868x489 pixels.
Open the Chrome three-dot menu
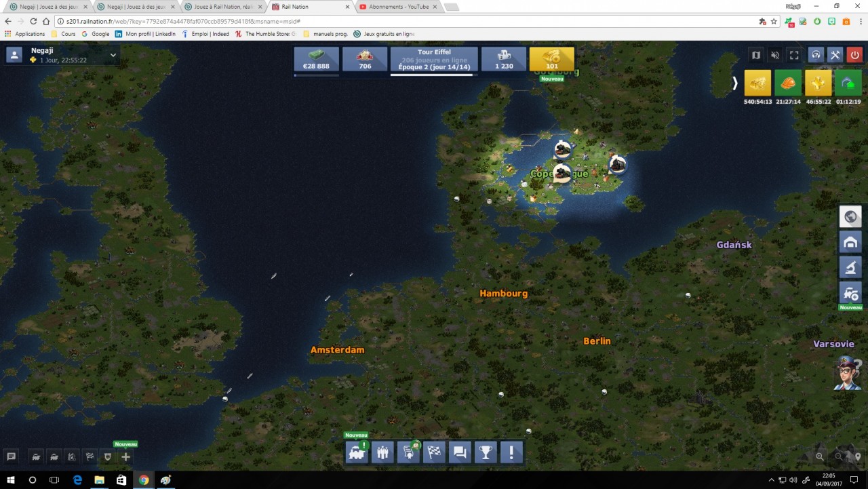pos(860,21)
